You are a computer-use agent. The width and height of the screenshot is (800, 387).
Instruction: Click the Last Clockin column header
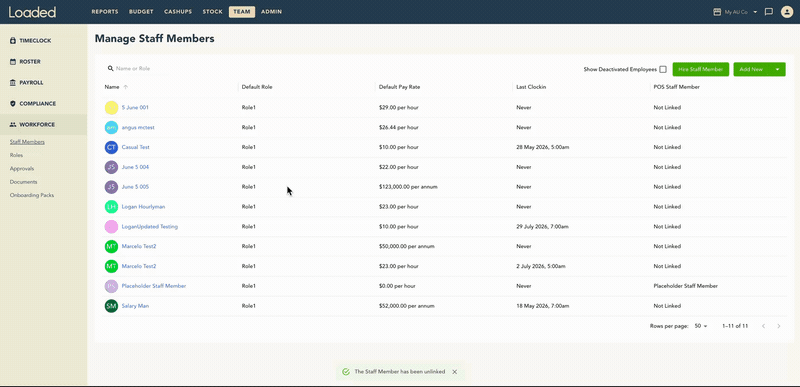coord(531,87)
